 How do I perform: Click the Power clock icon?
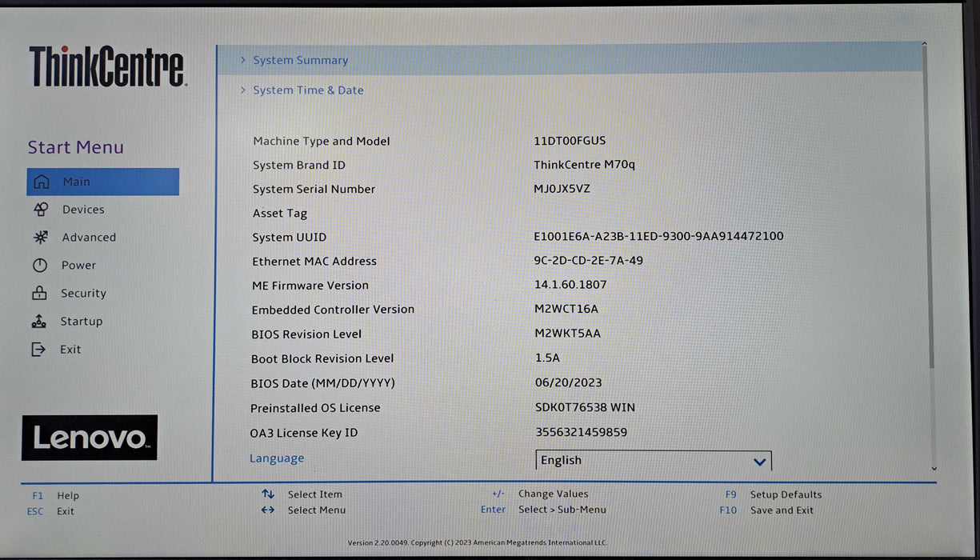tap(40, 266)
